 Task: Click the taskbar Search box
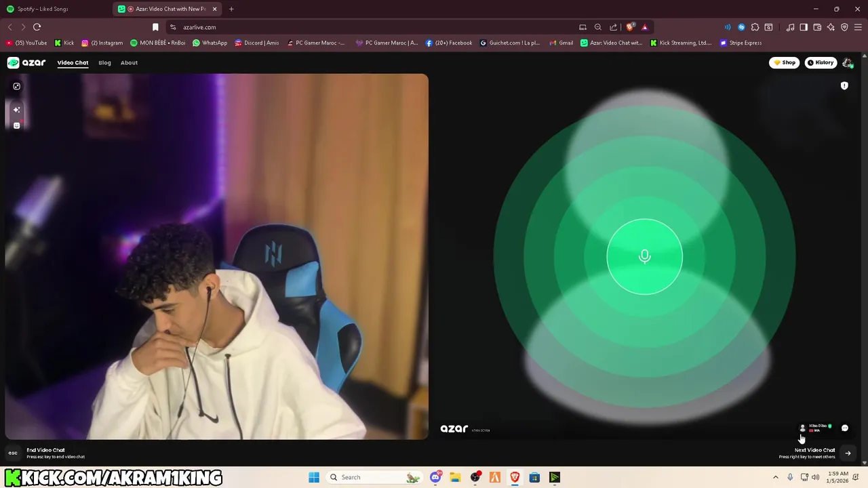click(x=374, y=477)
